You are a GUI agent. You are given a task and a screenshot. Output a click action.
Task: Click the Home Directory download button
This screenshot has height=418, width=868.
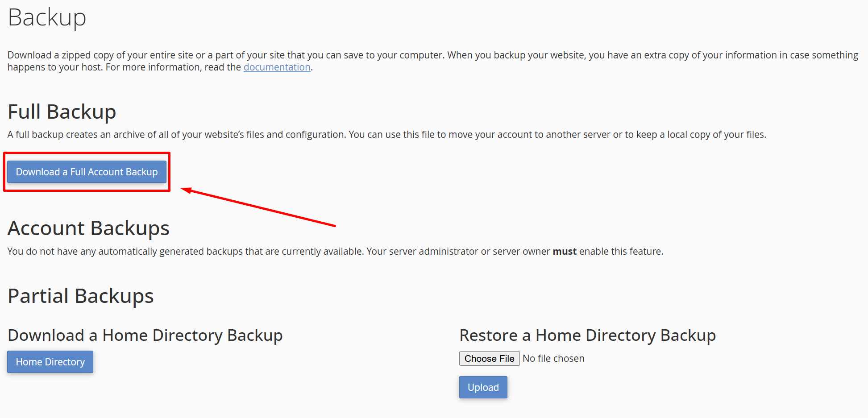(50, 362)
